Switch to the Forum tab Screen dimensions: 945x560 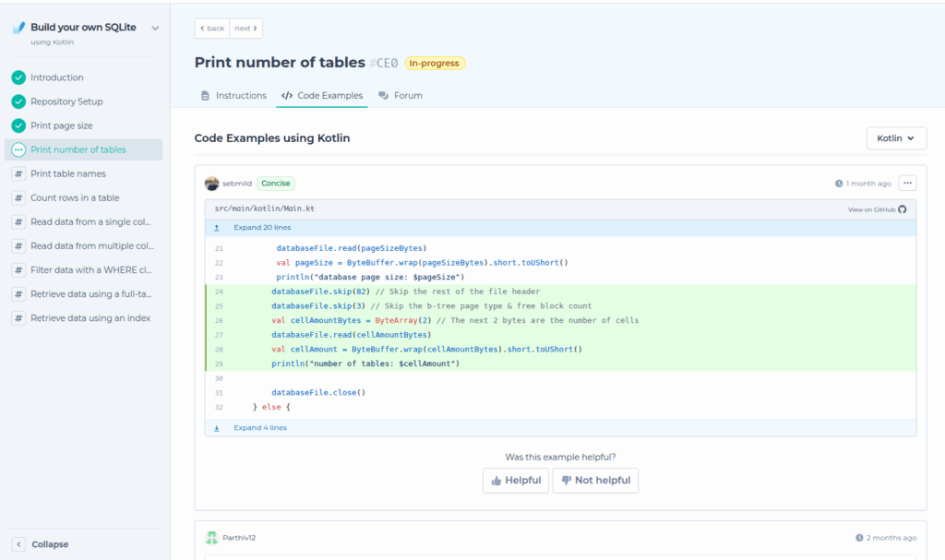(x=401, y=95)
